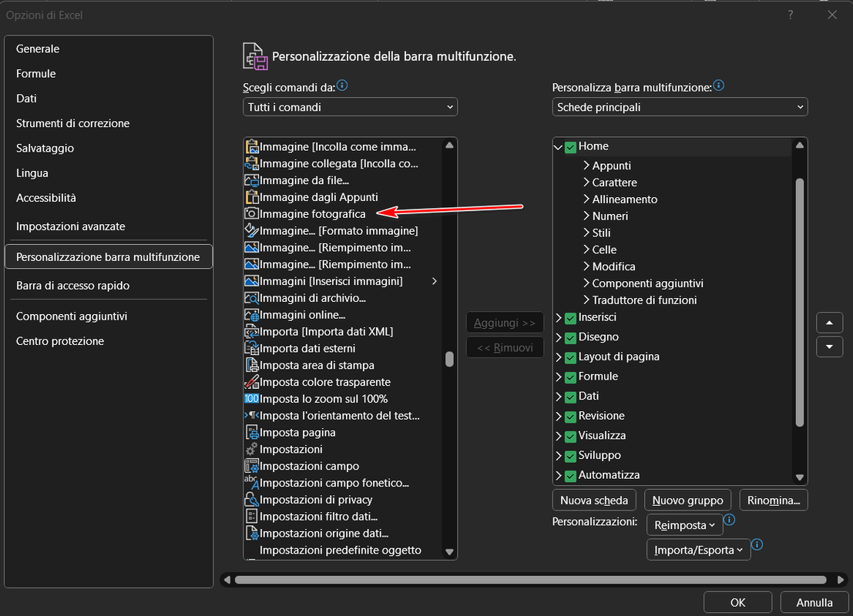853x616 pixels.
Task: Click the info icon next to Reimposta
Action: coord(730,520)
